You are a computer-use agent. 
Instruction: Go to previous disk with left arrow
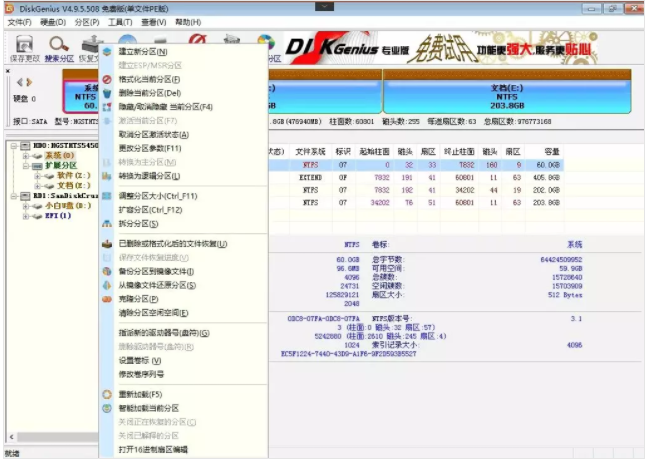pos(20,83)
